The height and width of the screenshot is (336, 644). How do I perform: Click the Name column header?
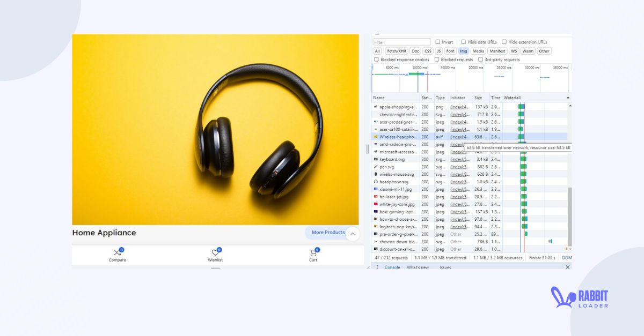pos(379,98)
